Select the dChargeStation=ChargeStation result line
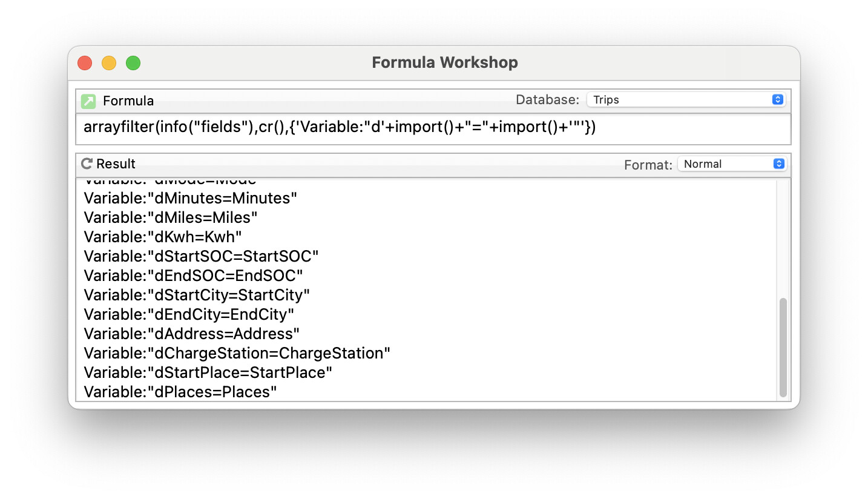The width and height of the screenshot is (868, 499). tap(237, 353)
